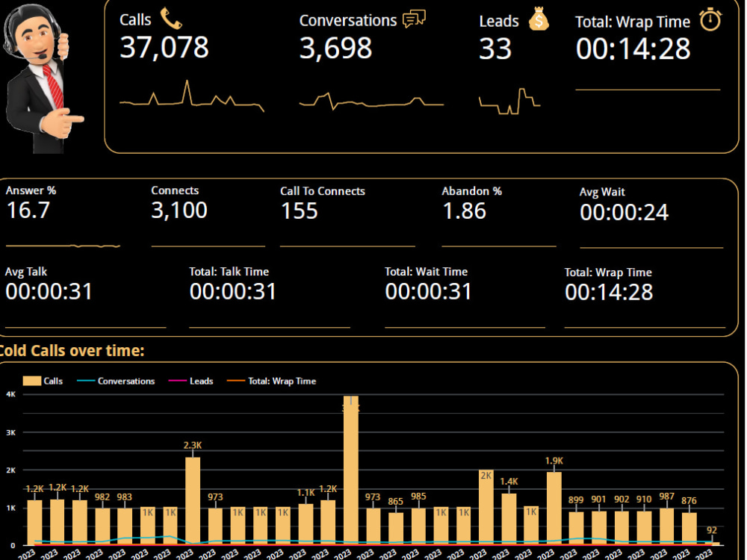Click the Leads card heading label

tap(499, 22)
